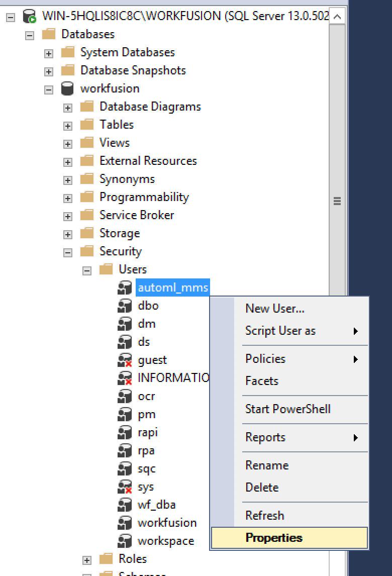Screen dimensions: 392x576
Task: Select the Synonyms tree item
Action: point(127,179)
